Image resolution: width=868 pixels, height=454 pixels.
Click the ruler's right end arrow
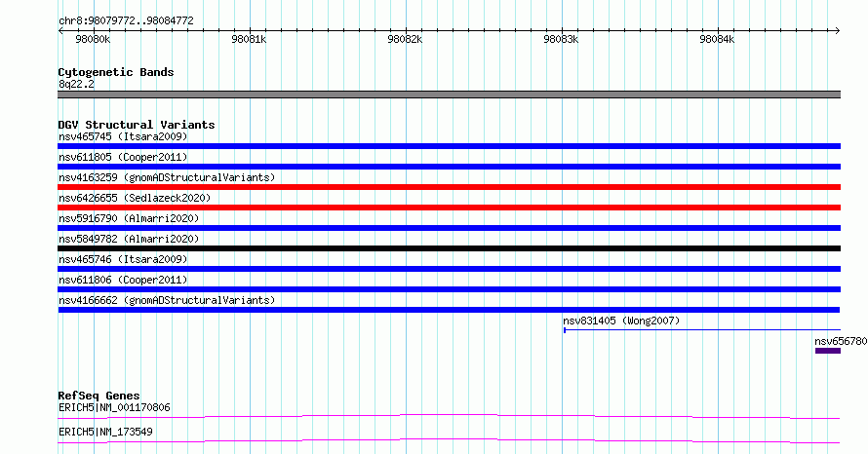838,31
